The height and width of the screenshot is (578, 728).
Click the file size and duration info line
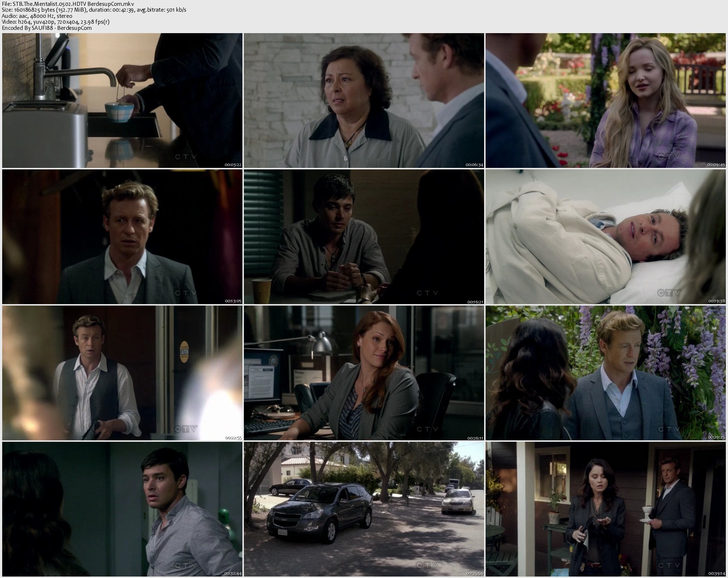[94, 10]
